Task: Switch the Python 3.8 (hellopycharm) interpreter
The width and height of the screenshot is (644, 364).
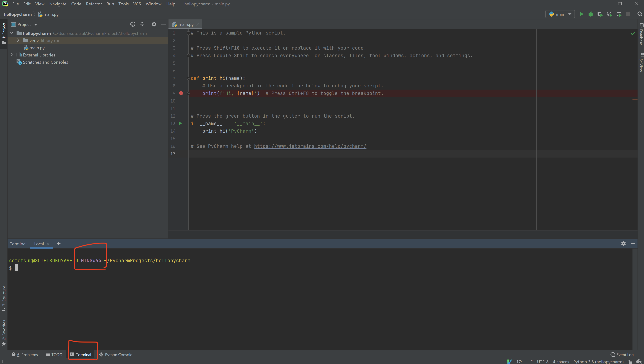Action: tap(598, 361)
